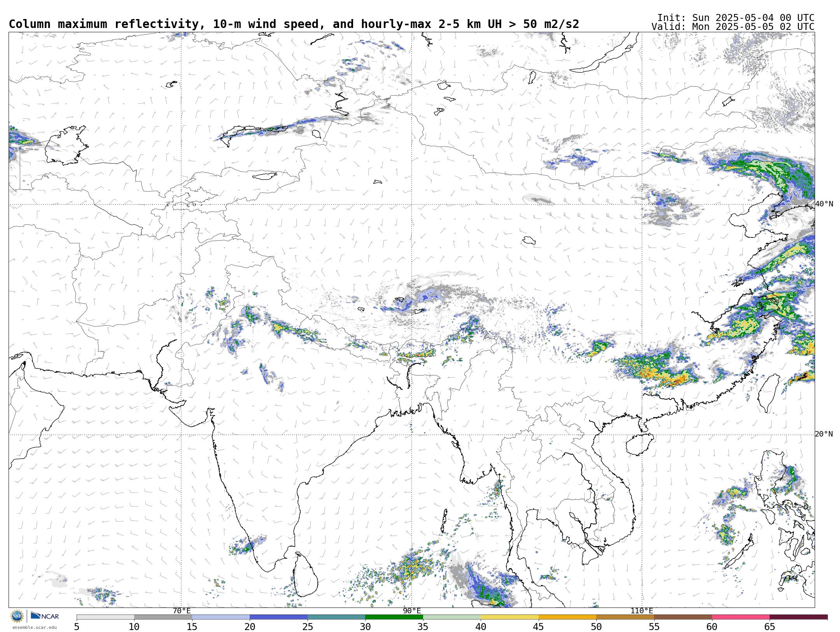The width and height of the screenshot is (840, 632).
Task: Click the 110°E longitude label
Action: pos(642,611)
